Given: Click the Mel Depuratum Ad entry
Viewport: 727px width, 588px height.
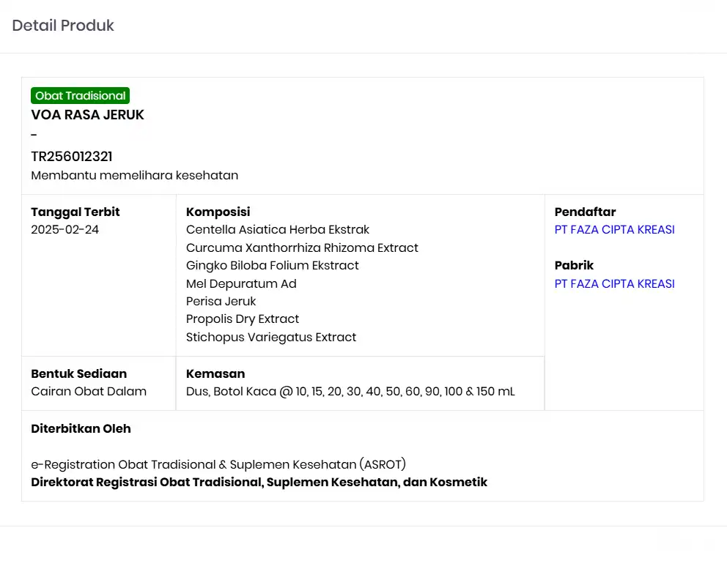Looking at the screenshot, I should [x=241, y=284].
